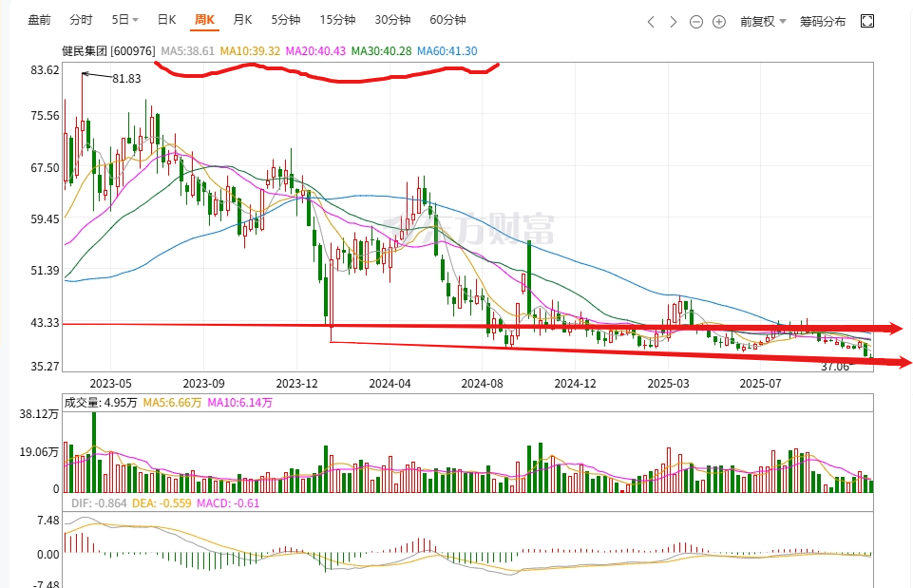This screenshot has height=588, width=913.
Task: Click the 59.45 price axis label
Action: pos(45,218)
